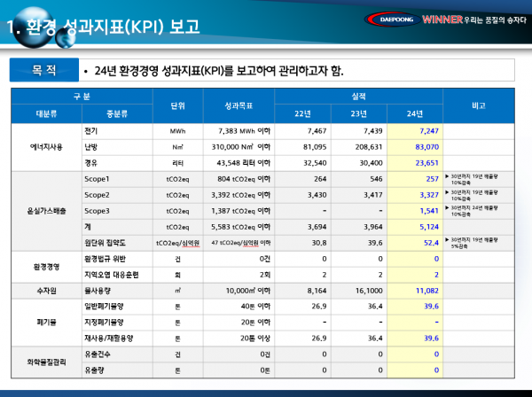532x397 pixels.
Task: Click the '재사용/재활용양' row label
Action: click(108, 339)
